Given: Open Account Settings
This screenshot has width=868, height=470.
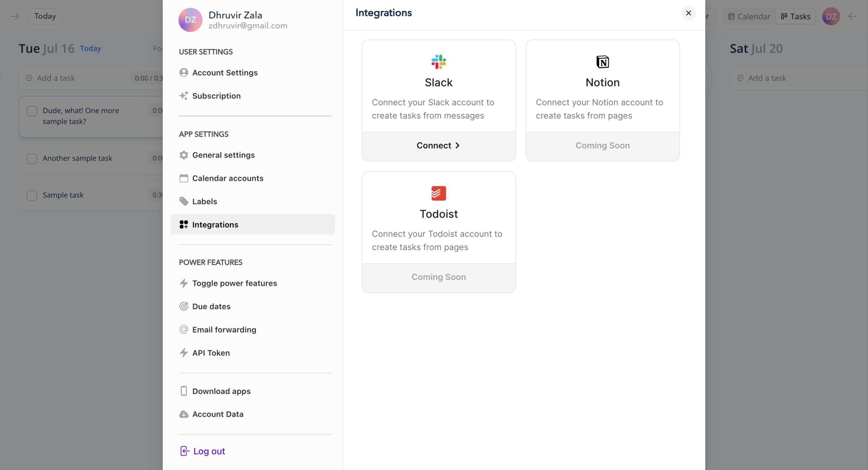Looking at the screenshot, I should click(253, 73).
